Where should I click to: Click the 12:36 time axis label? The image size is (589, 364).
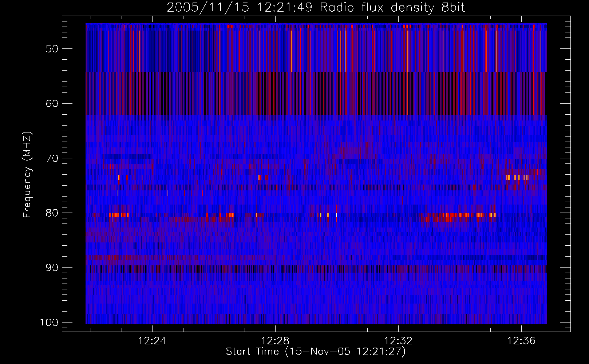[521, 341]
